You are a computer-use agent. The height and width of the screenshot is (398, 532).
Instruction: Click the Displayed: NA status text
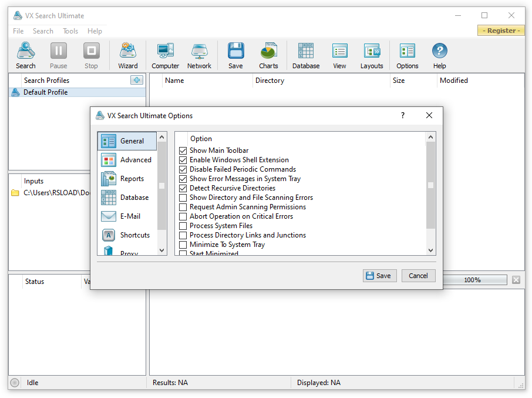click(319, 383)
